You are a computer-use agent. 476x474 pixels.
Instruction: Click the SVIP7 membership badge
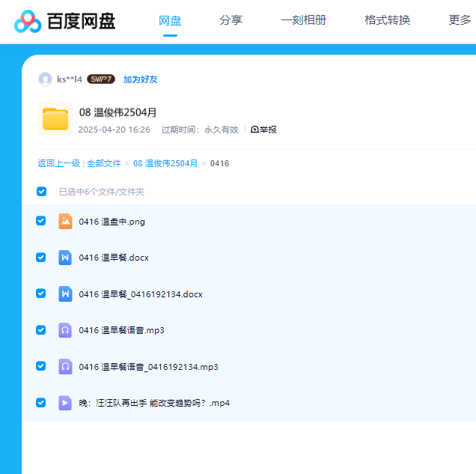click(101, 79)
